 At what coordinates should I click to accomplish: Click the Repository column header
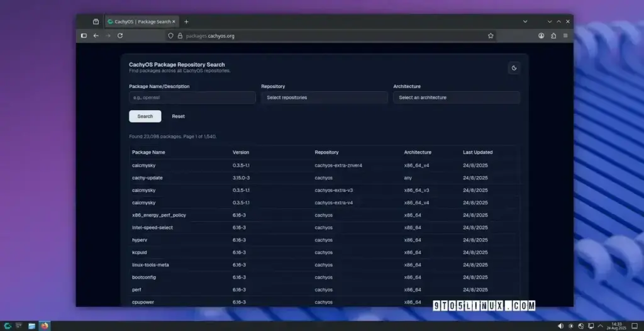[x=326, y=152]
